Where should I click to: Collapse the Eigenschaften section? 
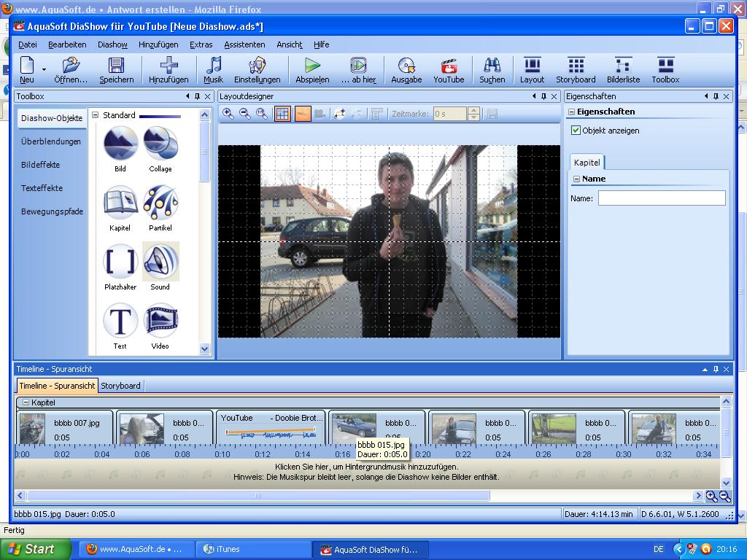tap(571, 112)
